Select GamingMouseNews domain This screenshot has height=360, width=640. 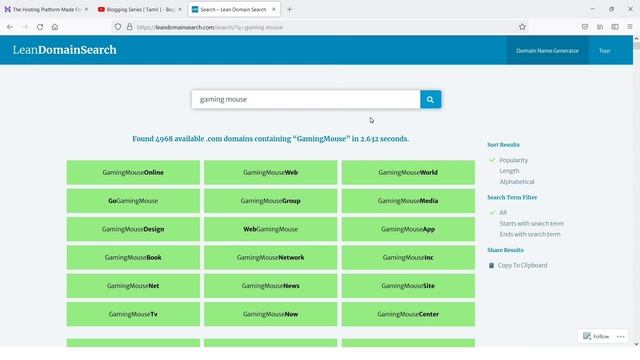click(x=271, y=286)
